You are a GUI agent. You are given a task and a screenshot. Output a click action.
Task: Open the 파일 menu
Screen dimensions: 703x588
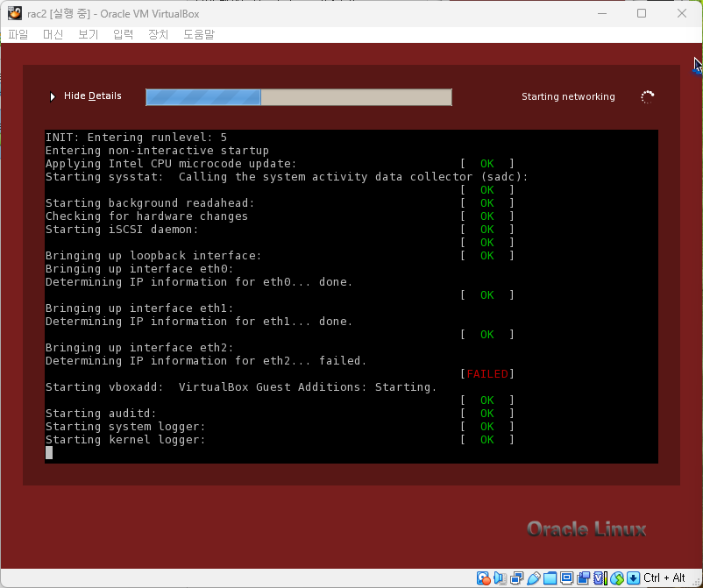pyautogui.click(x=18, y=34)
